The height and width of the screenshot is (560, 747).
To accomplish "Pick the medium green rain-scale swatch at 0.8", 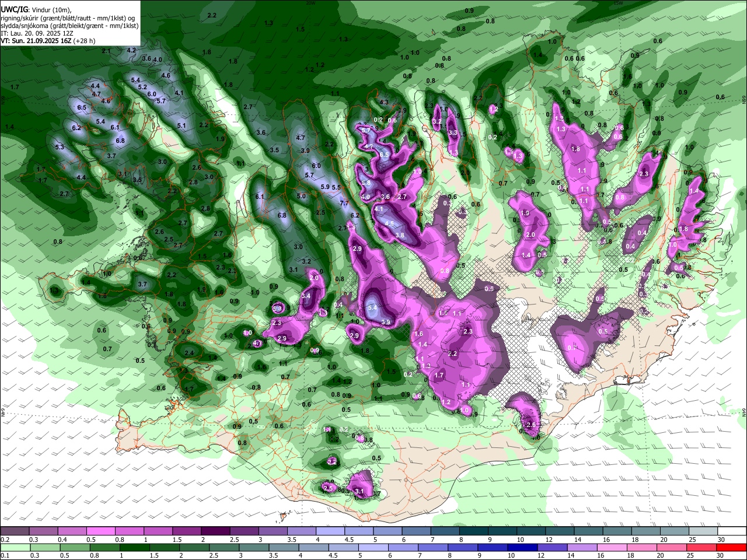I will pos(105,547).
